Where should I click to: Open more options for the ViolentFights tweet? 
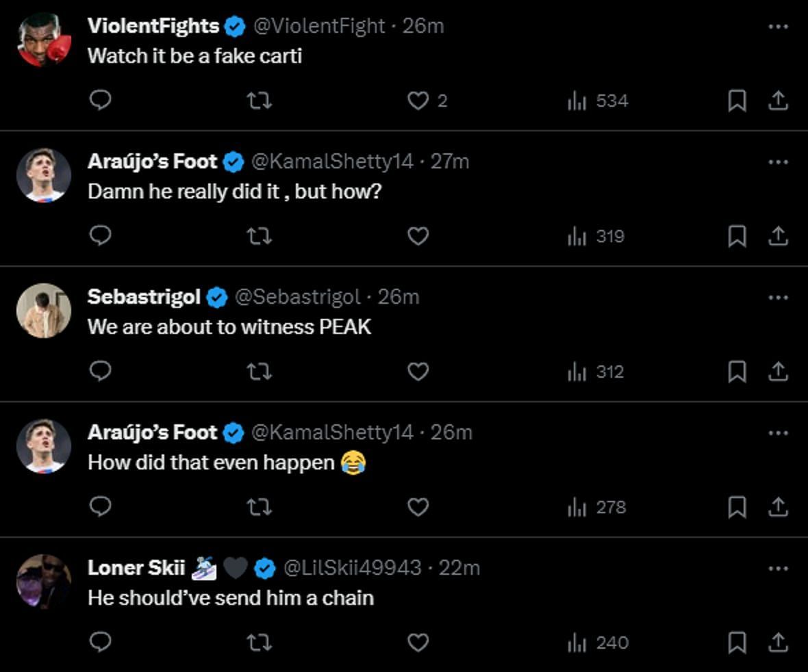pyautogui.click(x=779, y=27)
